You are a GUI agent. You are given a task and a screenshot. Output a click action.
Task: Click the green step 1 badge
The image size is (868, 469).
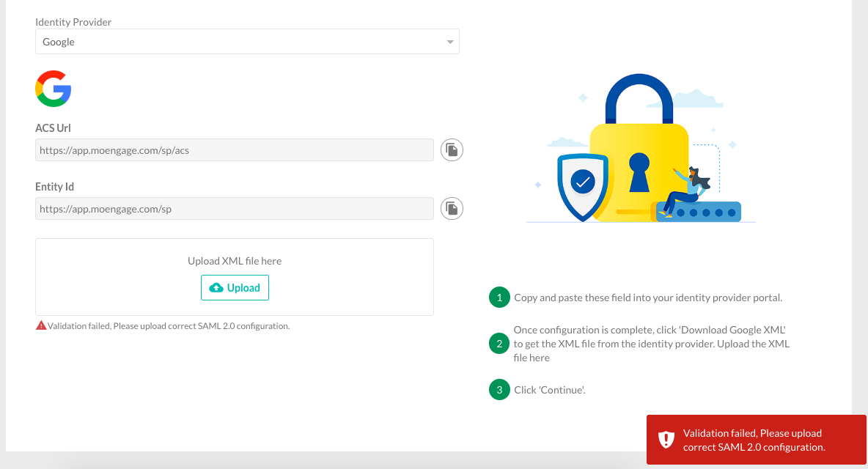(x=499, y=298)
